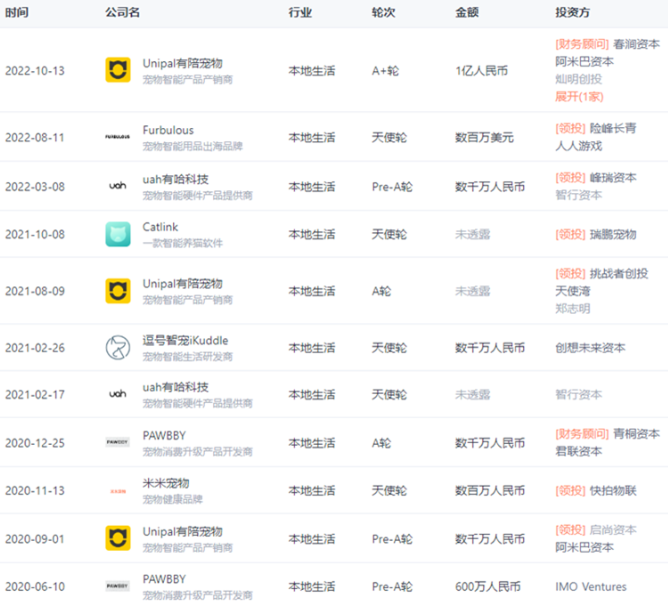Screen dimensions: 668x605
Task: Click 未透露 amount in Catlink row
Action: tap(472, 234)
